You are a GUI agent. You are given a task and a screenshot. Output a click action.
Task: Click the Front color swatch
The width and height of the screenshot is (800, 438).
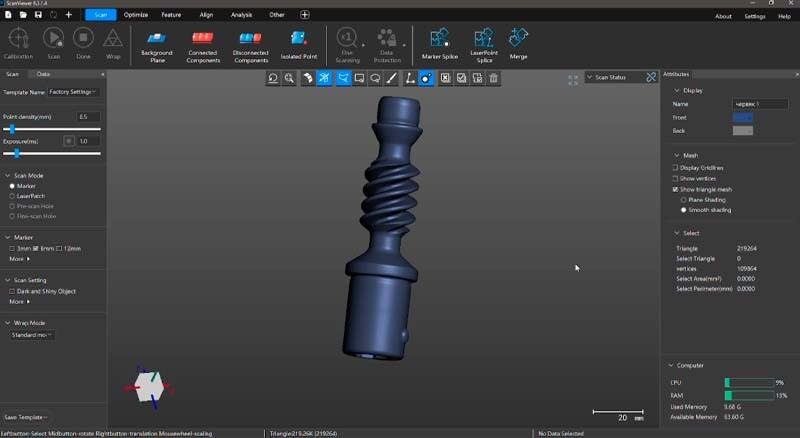742,117
